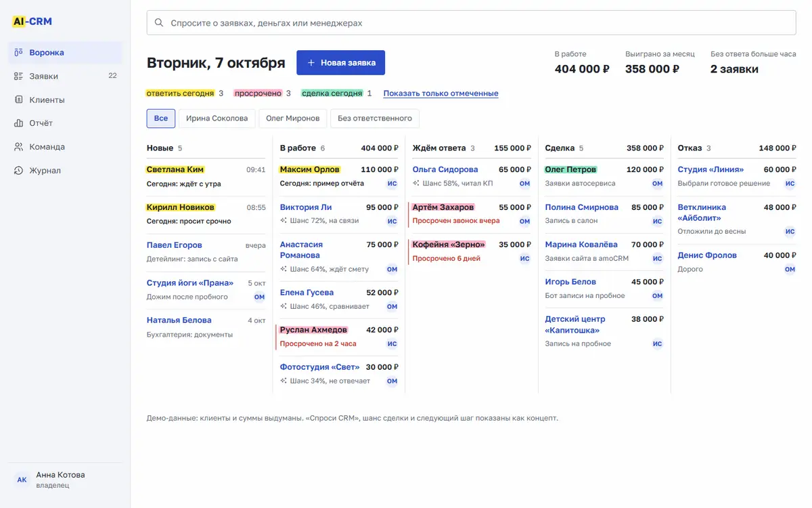Click the АК avatar of Анна Котова

22,480
